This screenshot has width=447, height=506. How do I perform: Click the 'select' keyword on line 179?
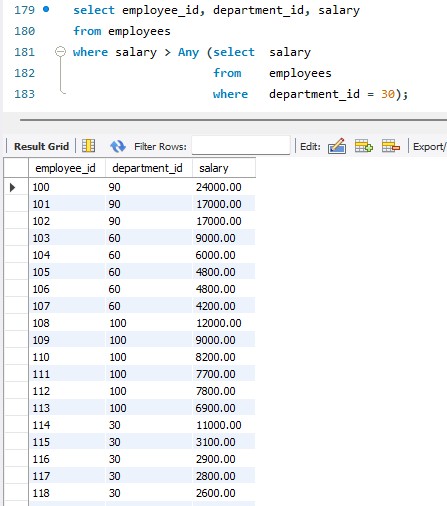[94, 10]
